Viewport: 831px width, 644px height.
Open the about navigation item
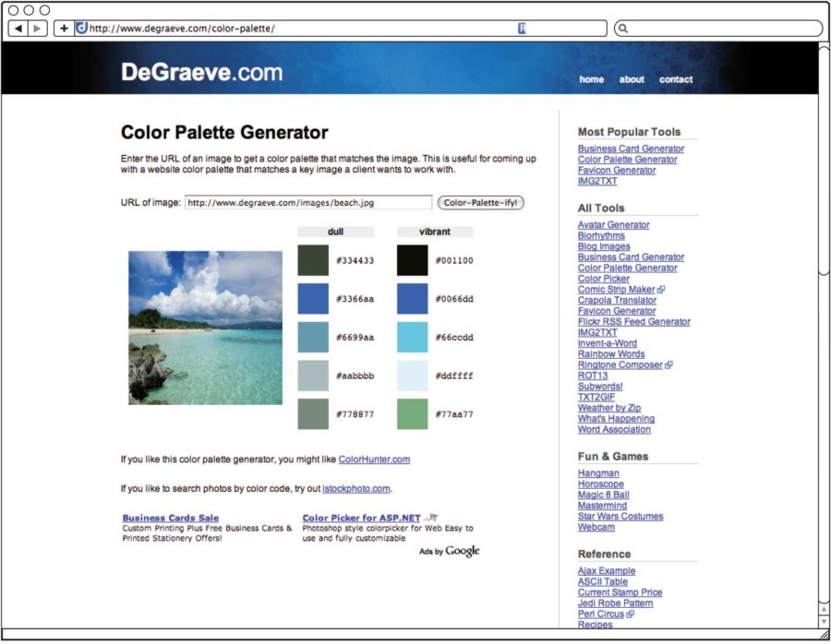coord(632,79)
